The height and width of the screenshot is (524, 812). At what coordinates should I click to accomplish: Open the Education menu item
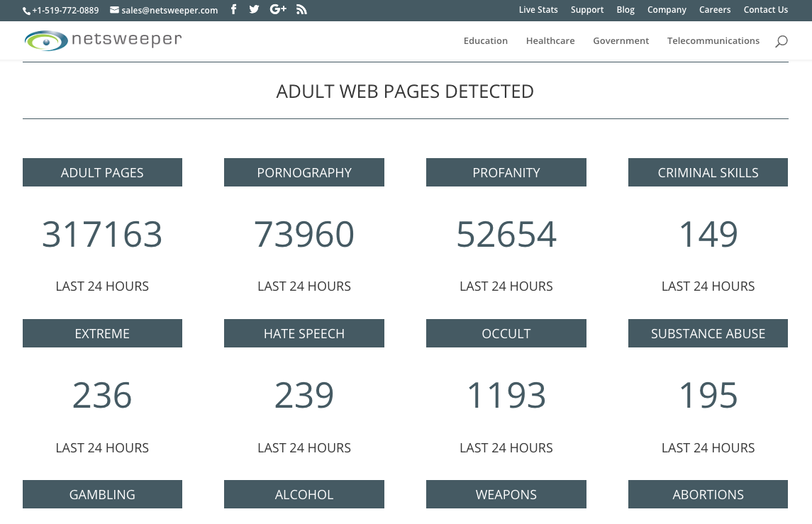tap(485, 41)
